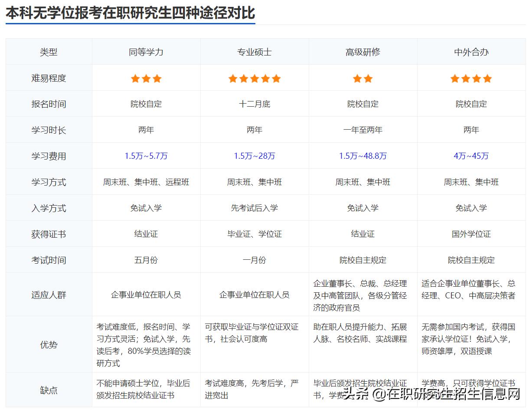Viewport: 532px width, 412px height.
Task: Click the underlined page title about 本科无学位
Action: pos(130,13)
